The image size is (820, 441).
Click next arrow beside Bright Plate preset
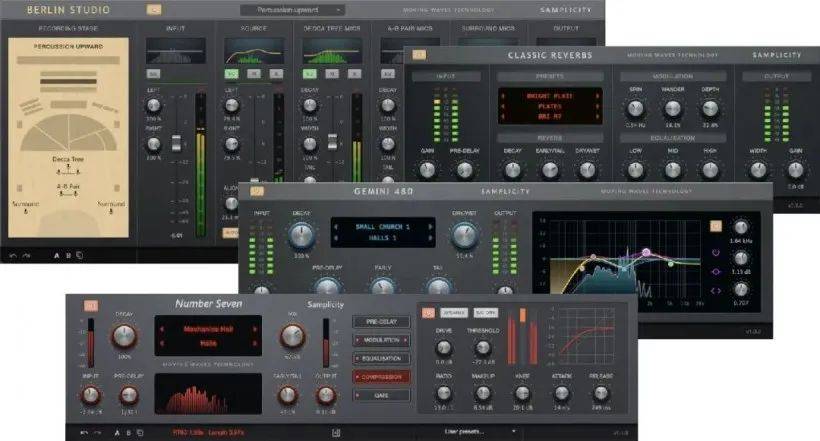[x=598, y=96]
